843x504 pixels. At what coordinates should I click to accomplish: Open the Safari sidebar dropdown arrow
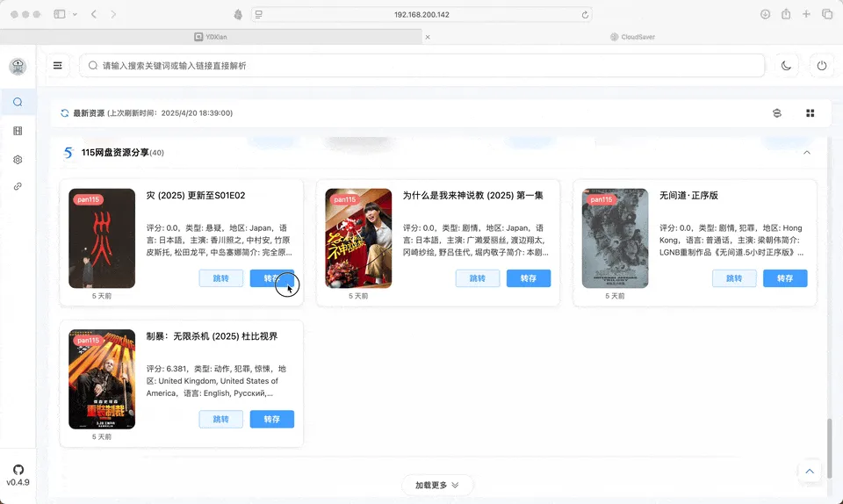[76, 15]
